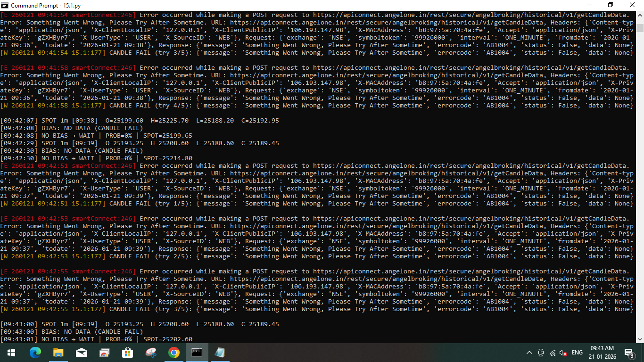Open the Mail app

(82, 352)
